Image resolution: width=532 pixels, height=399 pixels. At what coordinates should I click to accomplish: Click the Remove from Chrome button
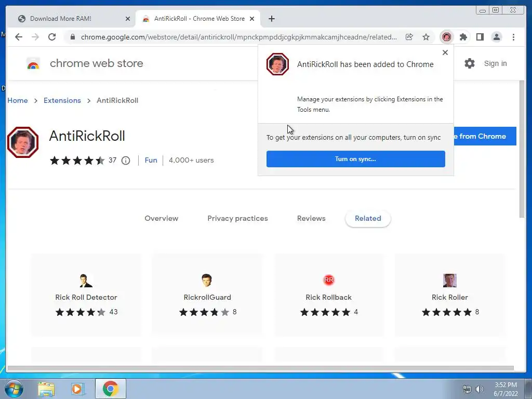[x=485, y=136]
